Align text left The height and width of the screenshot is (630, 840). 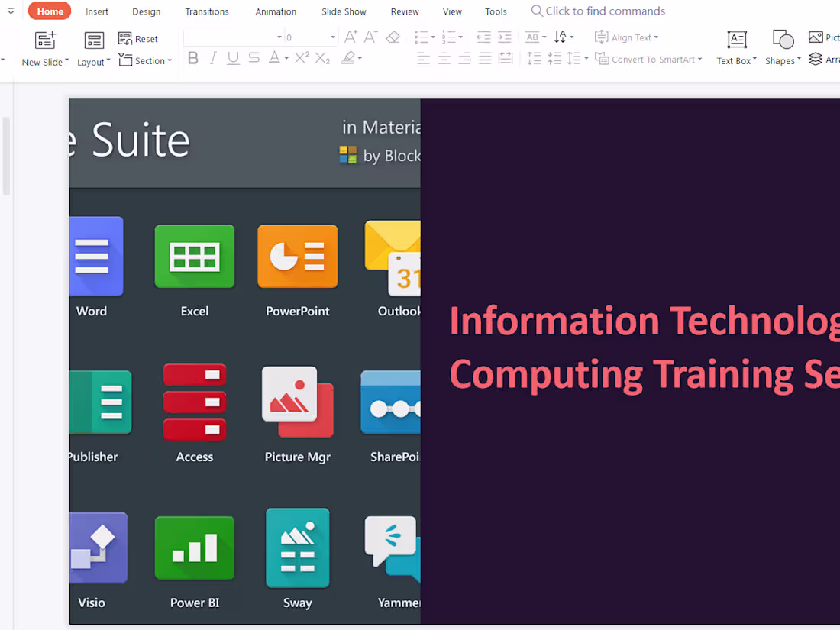pos(423,58)
